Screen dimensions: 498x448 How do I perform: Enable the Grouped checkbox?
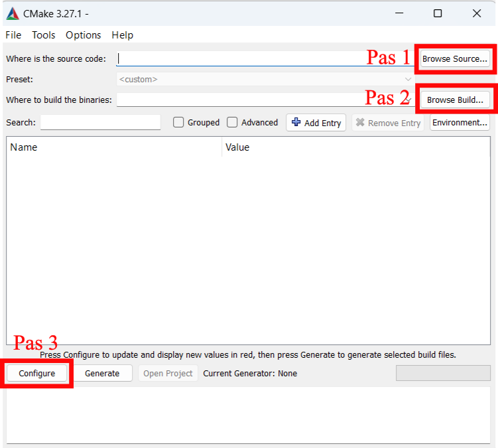tap(178, 122)
